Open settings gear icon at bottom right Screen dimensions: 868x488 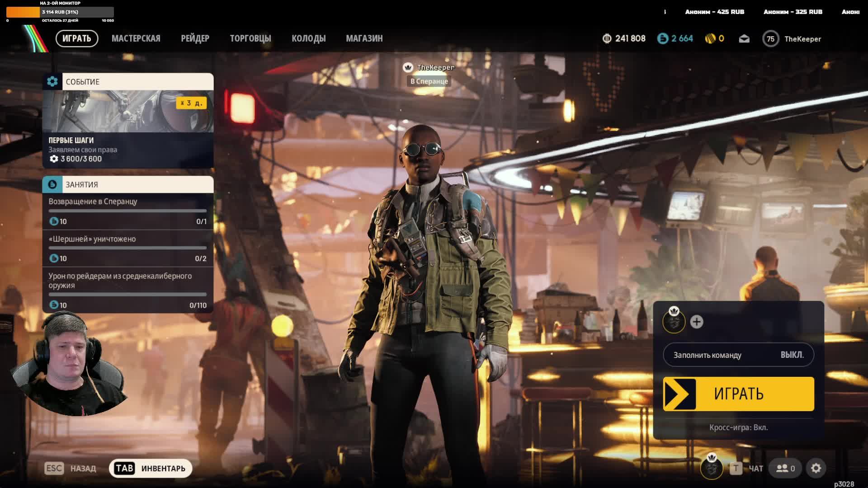tap(816, 469)
